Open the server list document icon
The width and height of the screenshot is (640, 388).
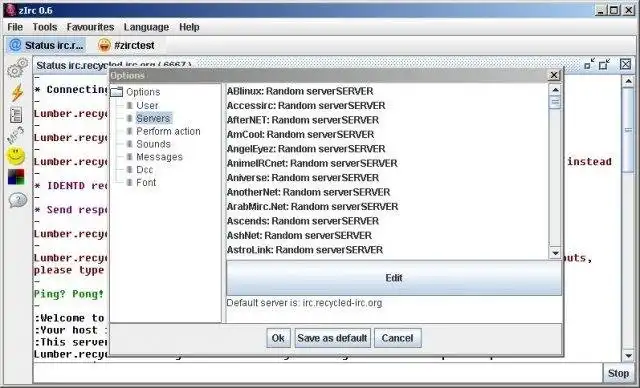coord(16,115)
